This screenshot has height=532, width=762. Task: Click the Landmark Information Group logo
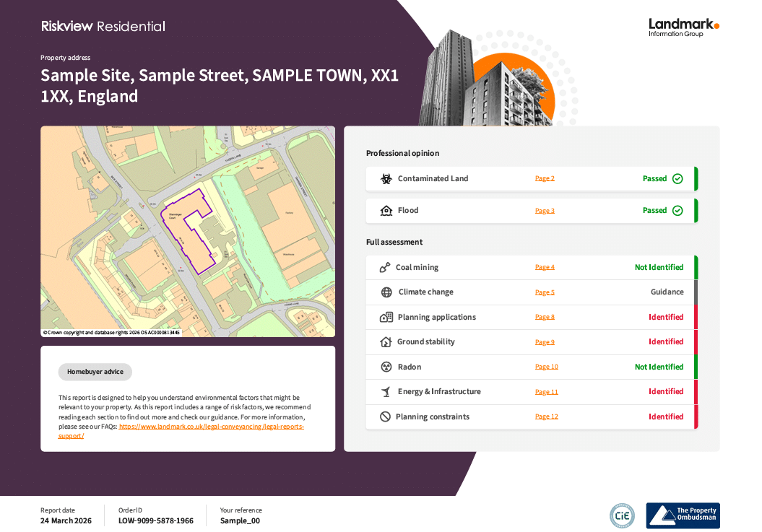tap(683, 27)
